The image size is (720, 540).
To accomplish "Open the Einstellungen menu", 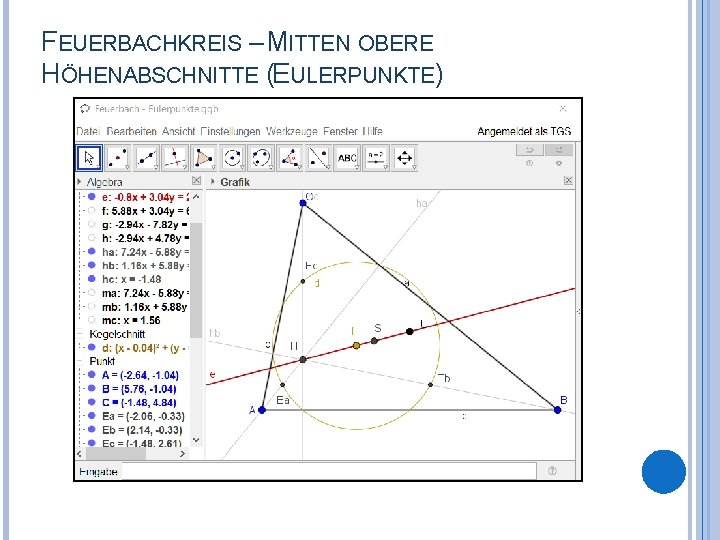I will tap(231, 131).
